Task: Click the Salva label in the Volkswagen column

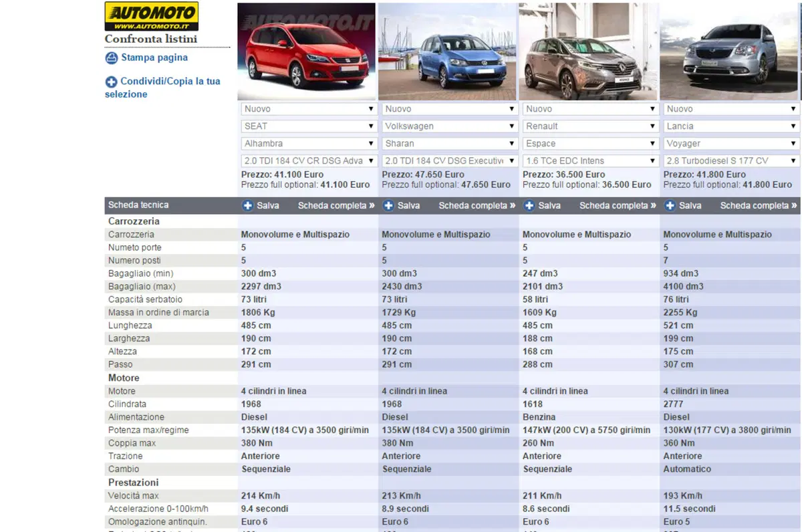Action: click(x=409, y=206)
